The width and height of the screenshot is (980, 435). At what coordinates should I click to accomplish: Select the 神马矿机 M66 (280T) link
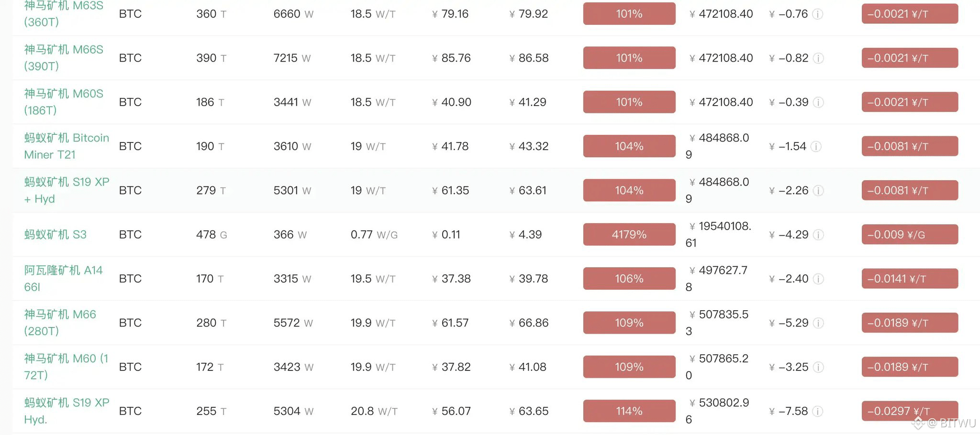pos(60,323)
